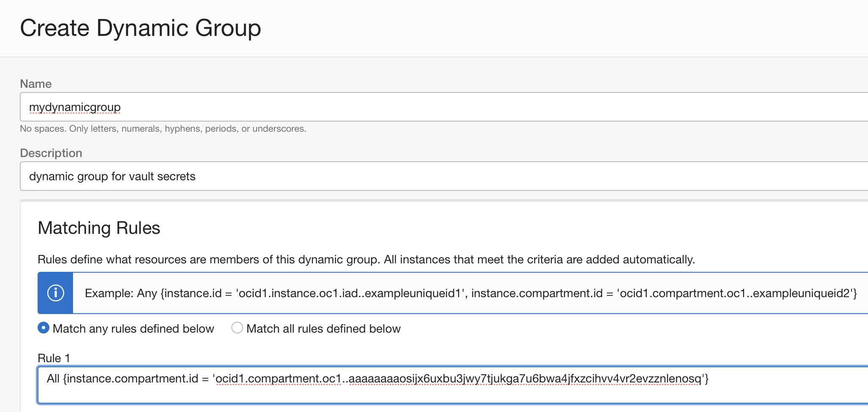
Task: Click the info icon in the example banner
Action: coord(55,293)
